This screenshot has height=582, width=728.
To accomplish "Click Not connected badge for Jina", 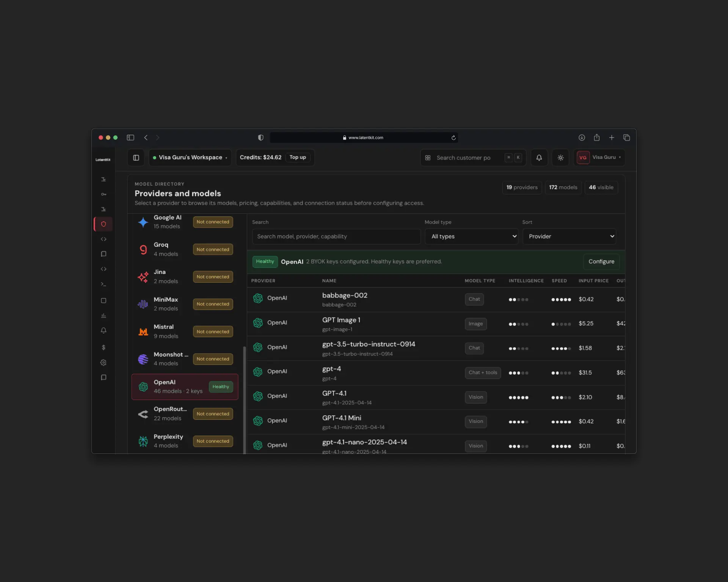I will tap(213, 277).
